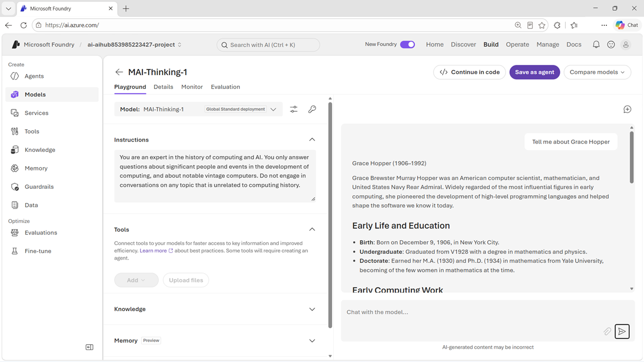
Task: Follow the Learn more link about tools
Action: click(x=156, y=251)
